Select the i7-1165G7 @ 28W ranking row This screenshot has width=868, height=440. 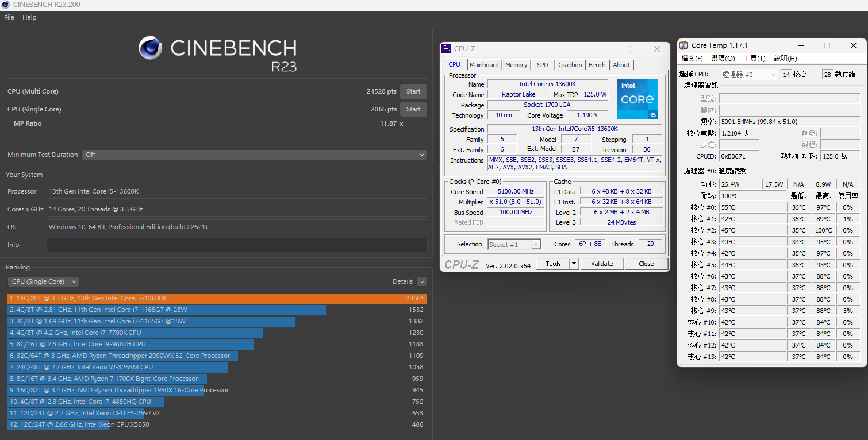click(217, 310)
